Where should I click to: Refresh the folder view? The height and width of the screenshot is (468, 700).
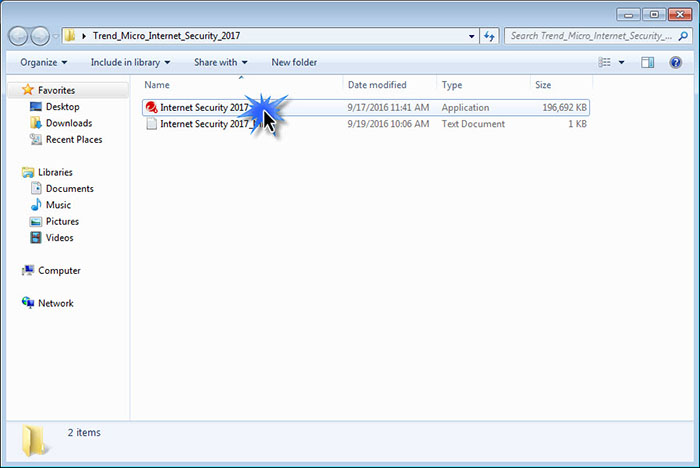pos(489,36)
